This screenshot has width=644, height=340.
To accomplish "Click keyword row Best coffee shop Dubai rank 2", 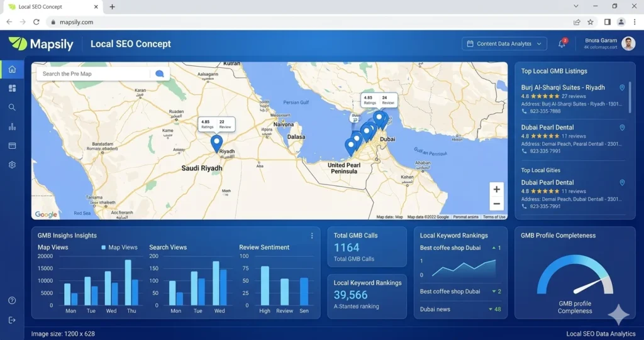I will point(460,291).
